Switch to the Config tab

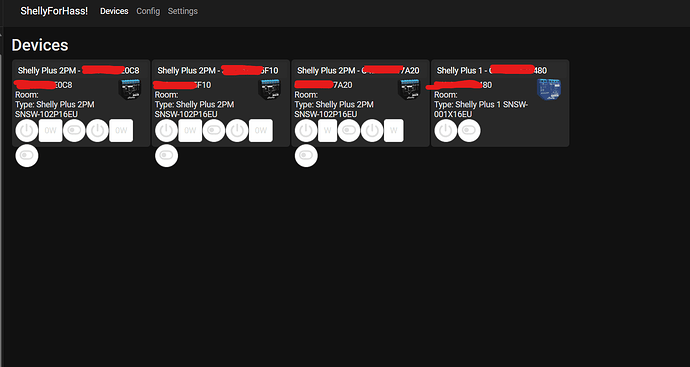tap(148, 11)
